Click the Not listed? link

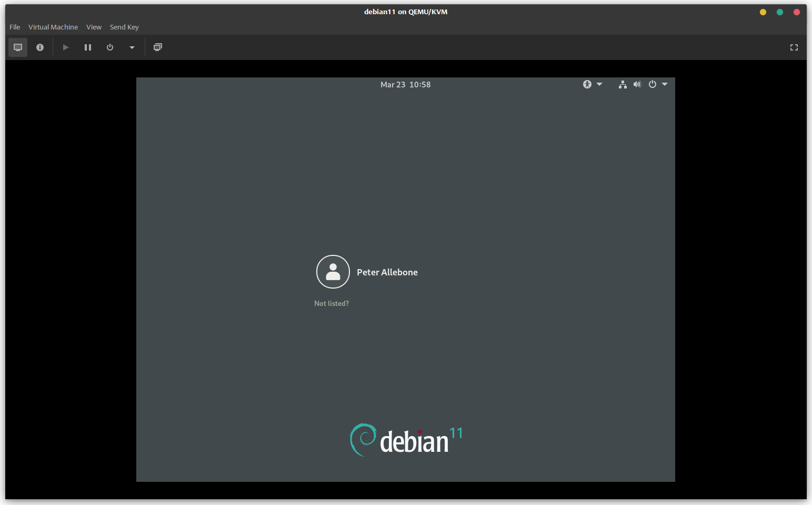click(332, 303)
